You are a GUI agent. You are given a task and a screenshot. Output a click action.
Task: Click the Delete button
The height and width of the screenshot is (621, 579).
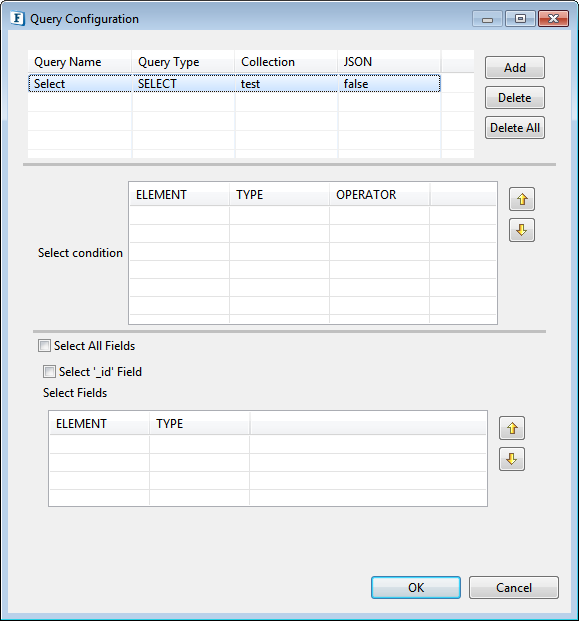(x=514, y=98)
